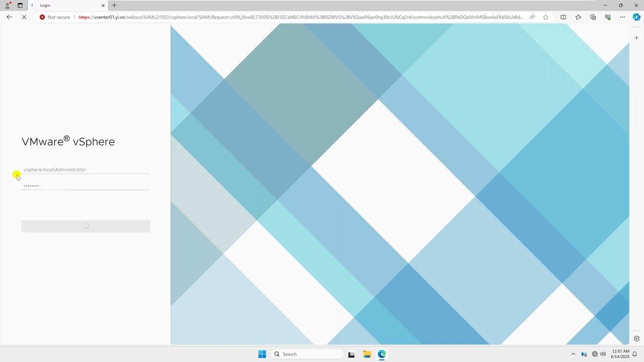Go back to previous page
Viewport: 644px width, 362px height.
(9, 17)
